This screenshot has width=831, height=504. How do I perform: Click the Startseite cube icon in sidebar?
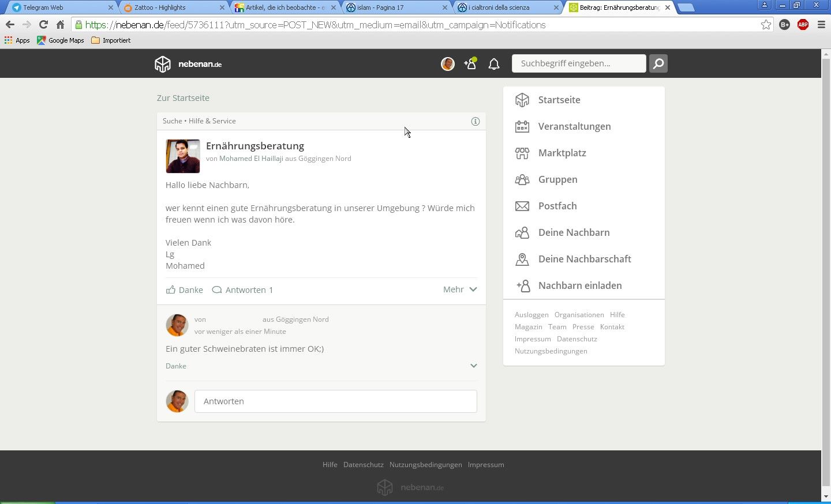pyautogui.click(x=522, y=100)
